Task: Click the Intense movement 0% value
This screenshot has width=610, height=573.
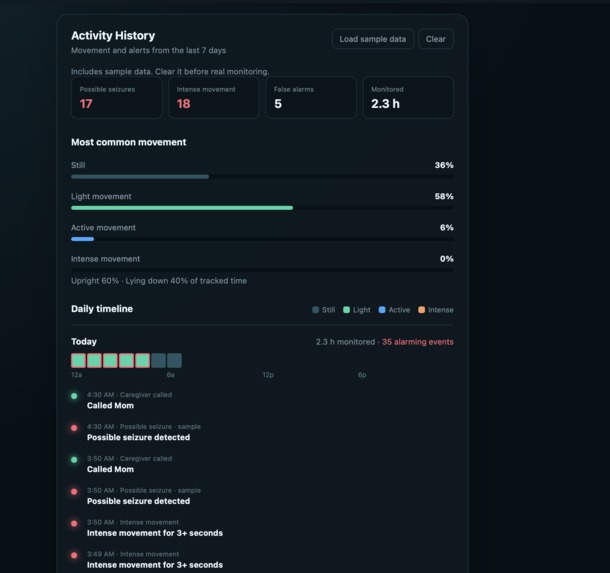Action: (x=447, y=259)
